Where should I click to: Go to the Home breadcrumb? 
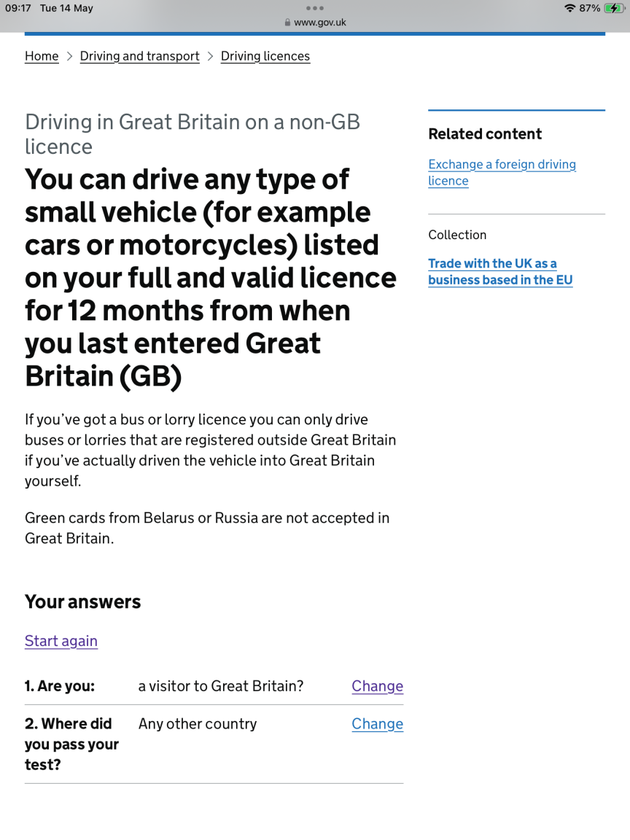pos(42,56)
